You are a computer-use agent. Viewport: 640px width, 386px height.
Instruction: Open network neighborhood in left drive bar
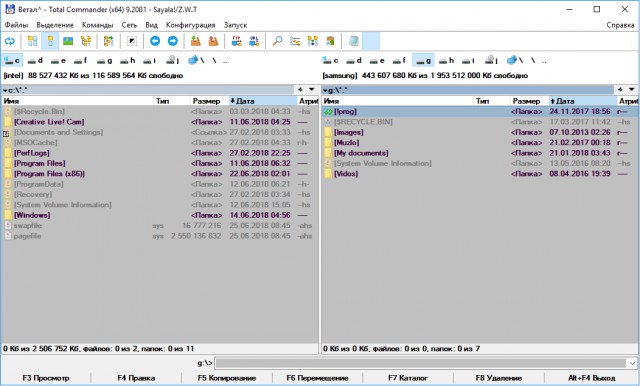click(196, 61)
